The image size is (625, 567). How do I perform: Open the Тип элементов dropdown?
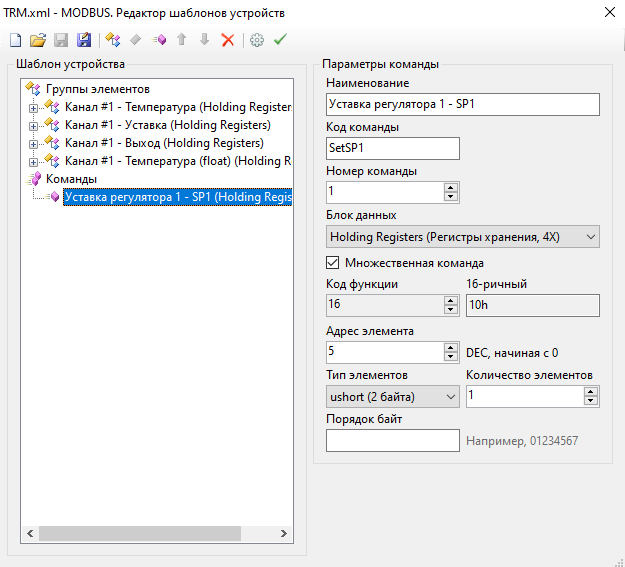point(393,397)
